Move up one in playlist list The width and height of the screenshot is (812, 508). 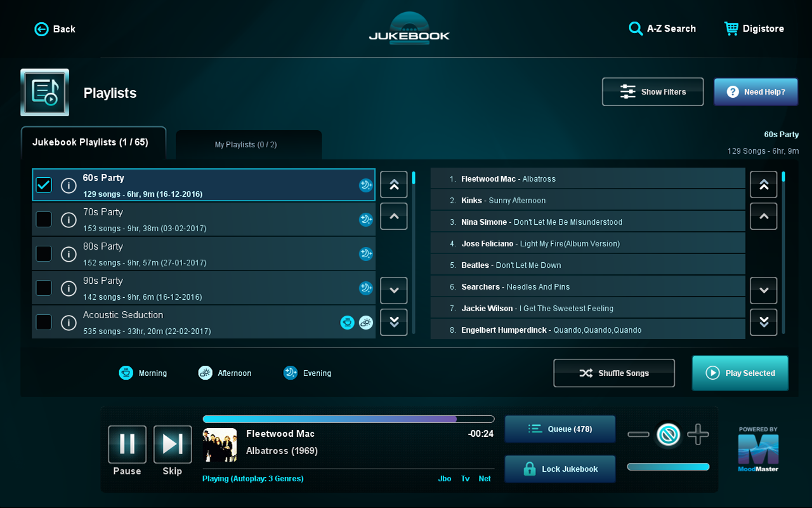(x=394, y=217)
